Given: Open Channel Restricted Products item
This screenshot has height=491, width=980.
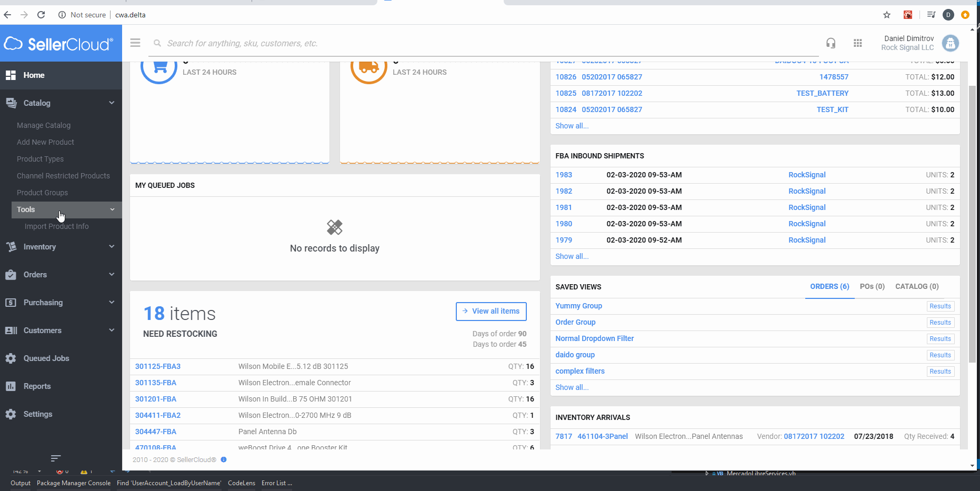Looking at the screenshot, I should (x=63, y=176).
